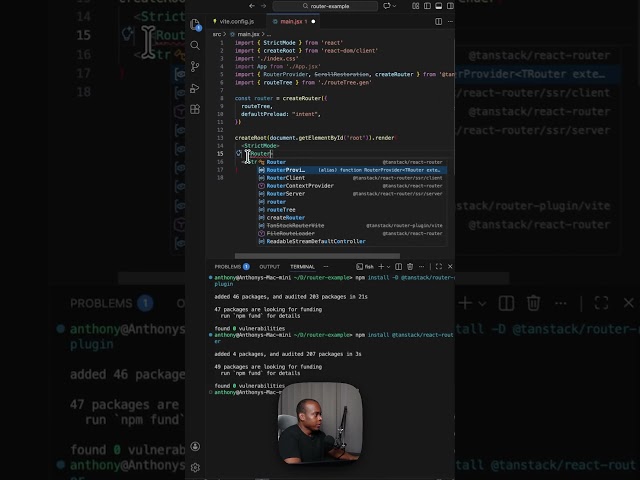
Task: Kill terminal with the trash icon
Action: click(x=410, y=267)
